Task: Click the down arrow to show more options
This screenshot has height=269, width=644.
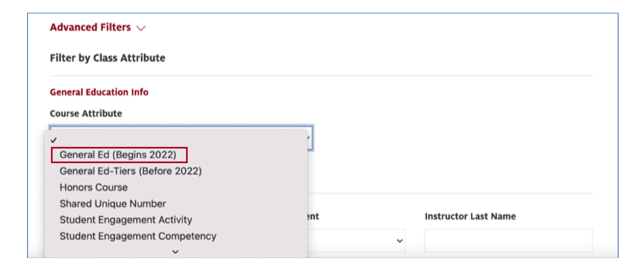Action: point(175,252)
